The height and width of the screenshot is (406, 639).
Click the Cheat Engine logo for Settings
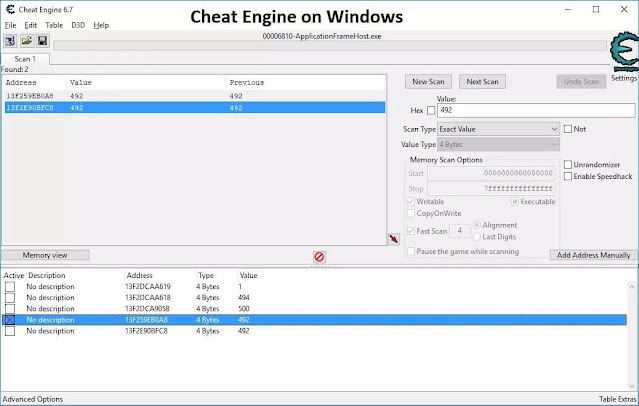pos(624,52)
